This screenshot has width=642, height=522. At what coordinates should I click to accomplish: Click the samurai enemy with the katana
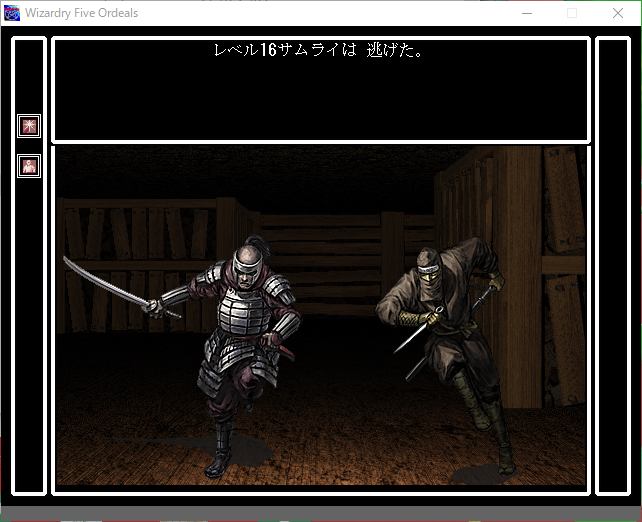[184, 356]
